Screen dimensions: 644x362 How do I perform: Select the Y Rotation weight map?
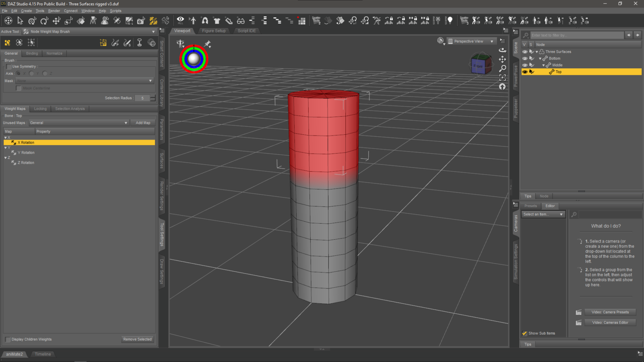[x=26, y=152]
